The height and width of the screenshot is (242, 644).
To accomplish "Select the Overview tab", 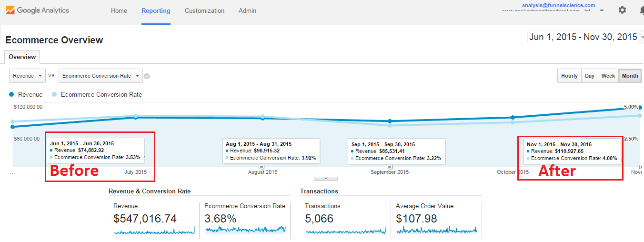I will (x=22, y=57).
